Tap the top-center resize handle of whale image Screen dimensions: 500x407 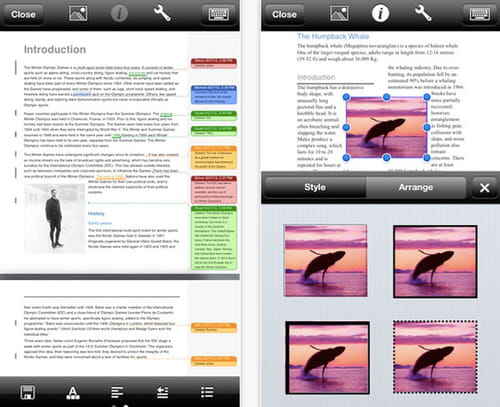[x=386, y=97]
